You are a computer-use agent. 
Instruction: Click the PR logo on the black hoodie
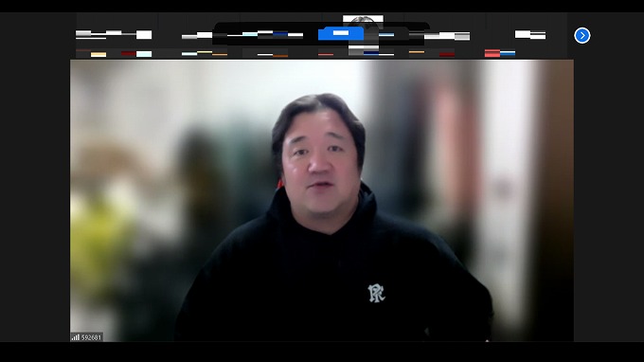coord(376,293)
